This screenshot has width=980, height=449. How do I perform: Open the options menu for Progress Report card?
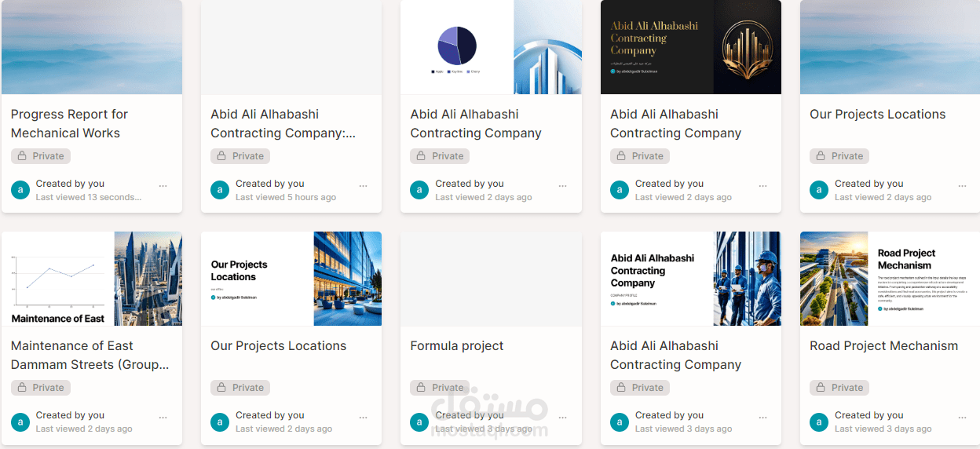tap(163, 187)
